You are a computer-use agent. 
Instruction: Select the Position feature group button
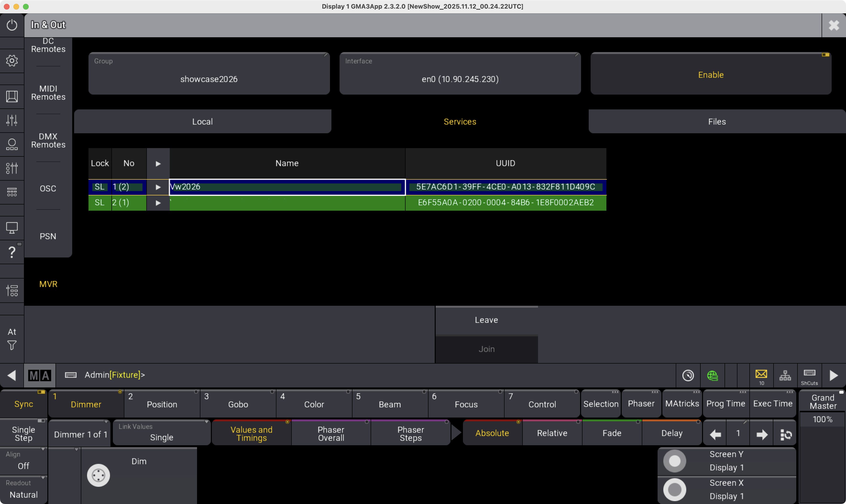[162, 404]
